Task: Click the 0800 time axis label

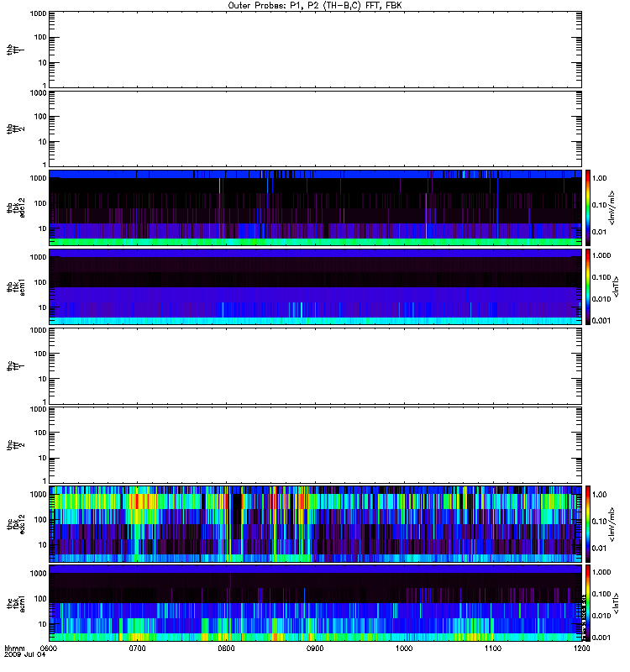Action: (226, 648)
